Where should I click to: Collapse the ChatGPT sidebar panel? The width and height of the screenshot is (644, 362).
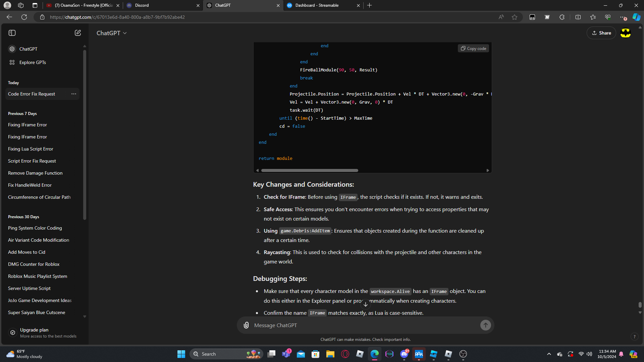(12, 33)
